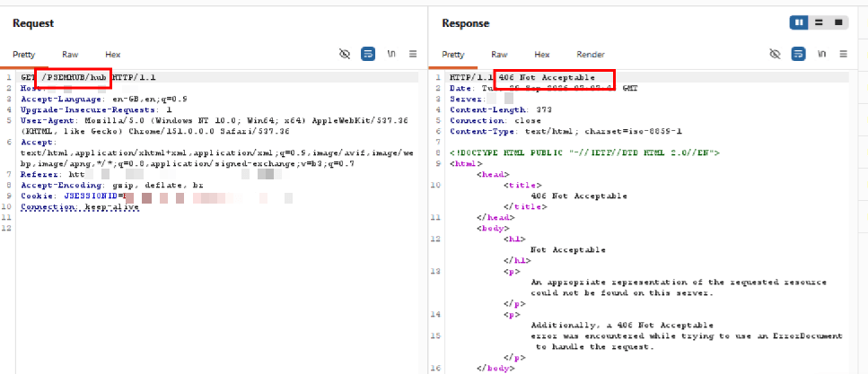Click the 406 Not Acceptable title text
This screenshot has height=374, width=868.
pos(579,196)
